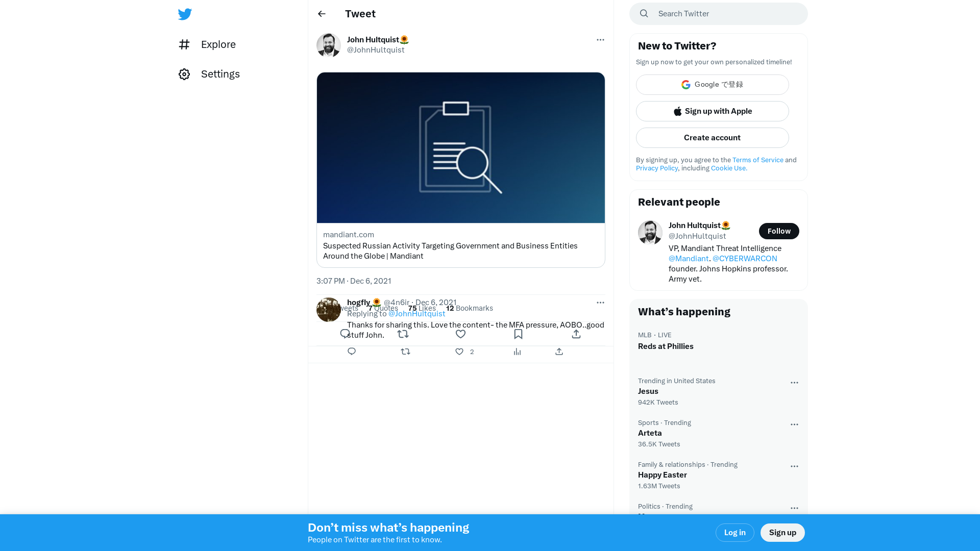Open more options for Jesus trend
980x551 pixels.
794,383
